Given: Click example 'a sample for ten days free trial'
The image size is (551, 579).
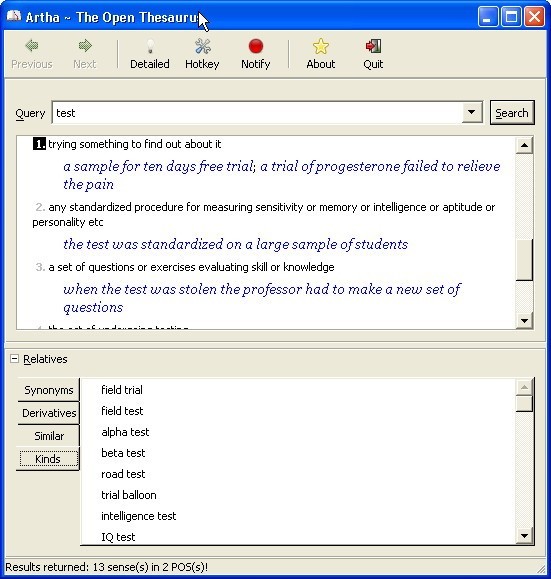Looking at the screenshot, I should click(281, 175).
